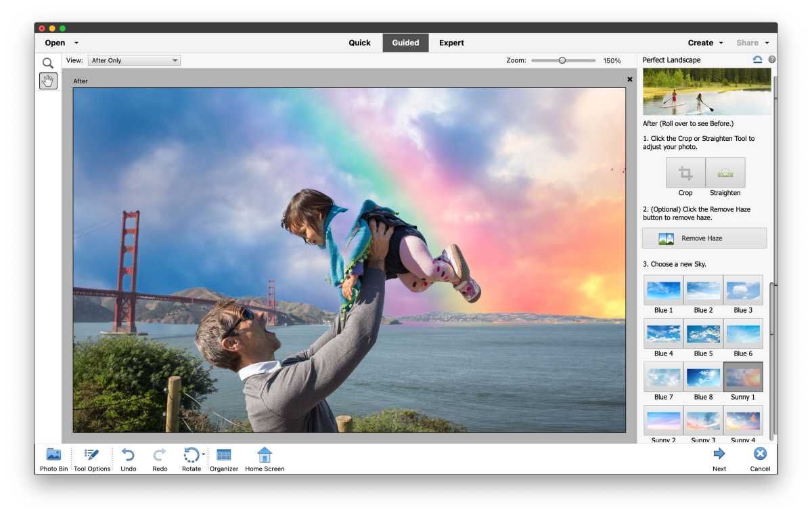This screenshot has height=518, width=812.
Task: Open the View mode dropdown showing After Only
Action: click(134, 60)
